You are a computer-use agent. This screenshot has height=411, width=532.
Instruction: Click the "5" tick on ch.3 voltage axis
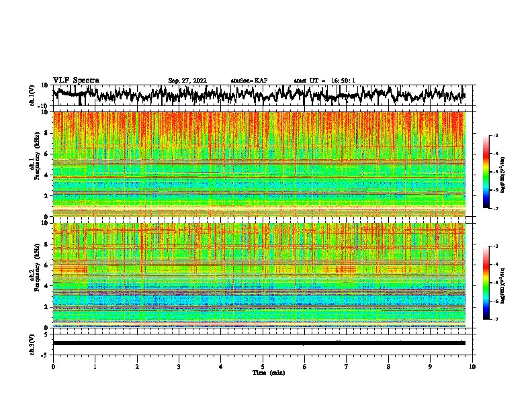coord(46,334)
